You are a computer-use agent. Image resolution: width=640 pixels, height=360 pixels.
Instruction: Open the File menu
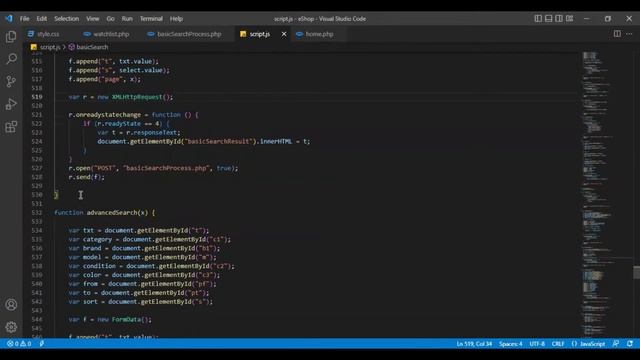pyautogui.click(x=24, y=19)
